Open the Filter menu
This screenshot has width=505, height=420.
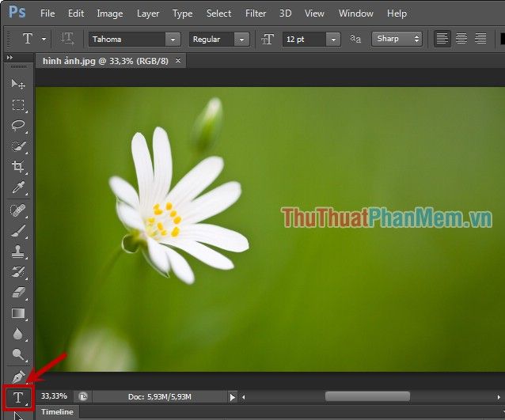pyautogui.click(x=256, y=13)
